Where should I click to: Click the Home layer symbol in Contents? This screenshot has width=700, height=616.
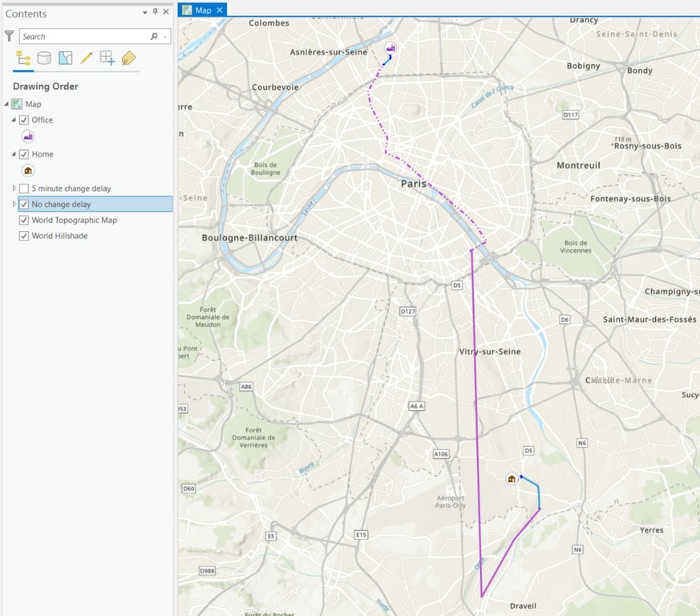pyautogui.click(x=28, y=171)
